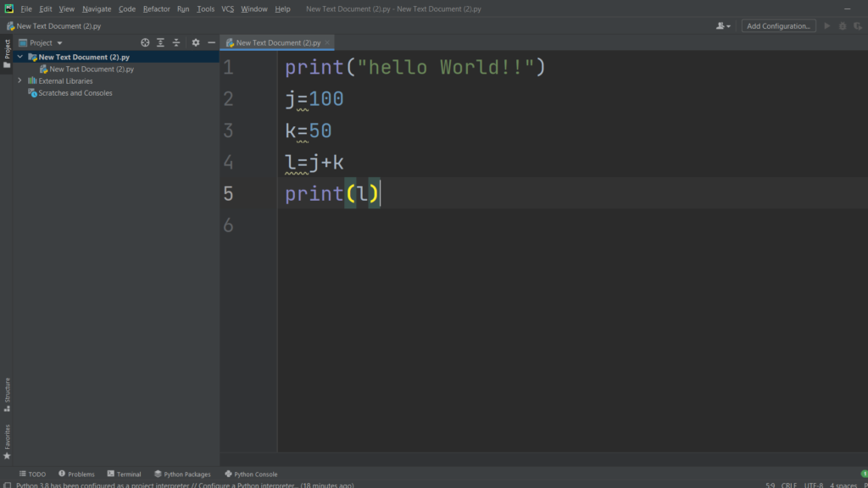
Task: Open the VCS menu
Action: click(227, 8)
